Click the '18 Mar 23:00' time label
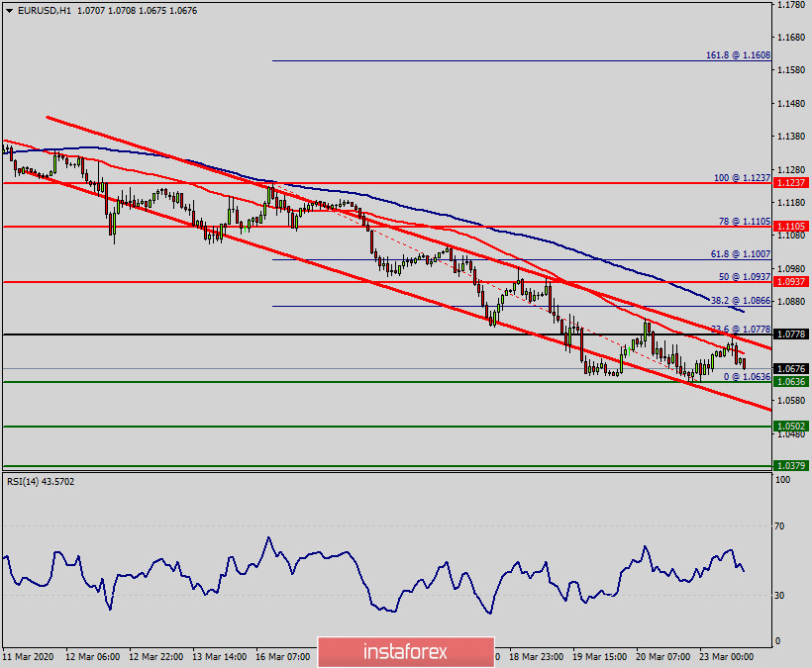This screenshot has width=812, height=668. (536, 656)
